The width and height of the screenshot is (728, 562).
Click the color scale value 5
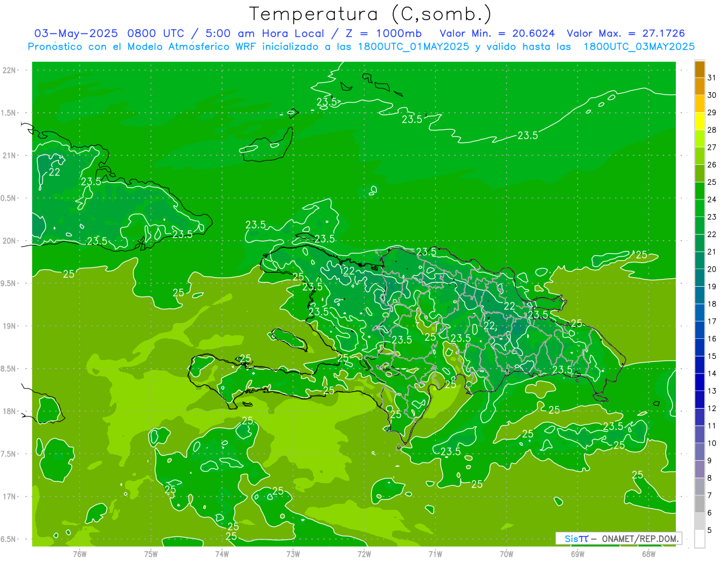(710, 530)
